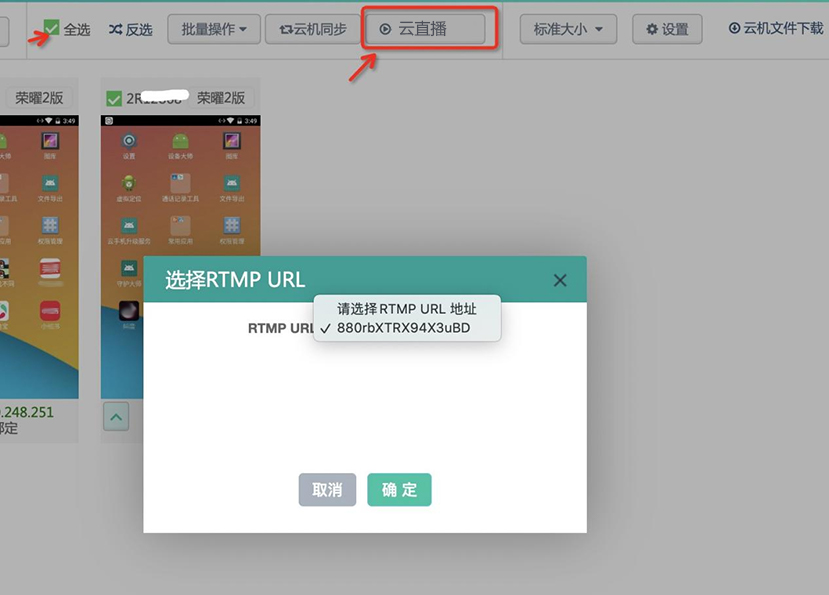Open the 设置 app on the phone screen
This screenshot has width=829, height=595.
pos(127,139)
